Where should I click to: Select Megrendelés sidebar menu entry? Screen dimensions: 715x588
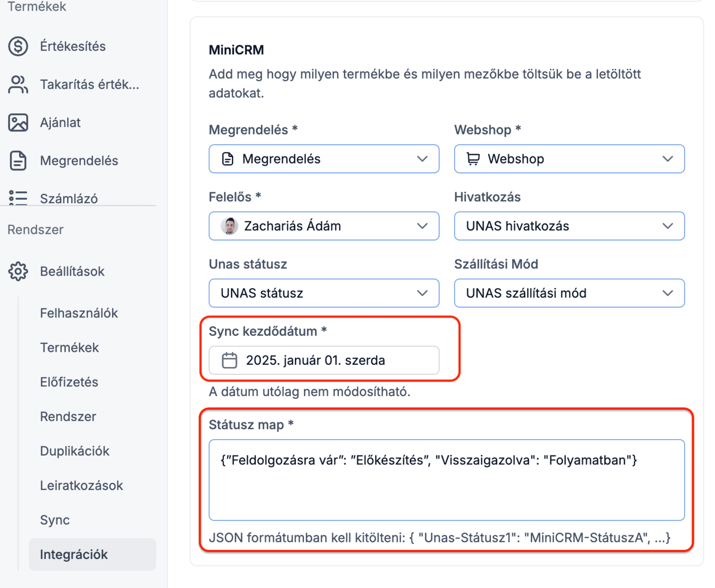pos(78,161)
